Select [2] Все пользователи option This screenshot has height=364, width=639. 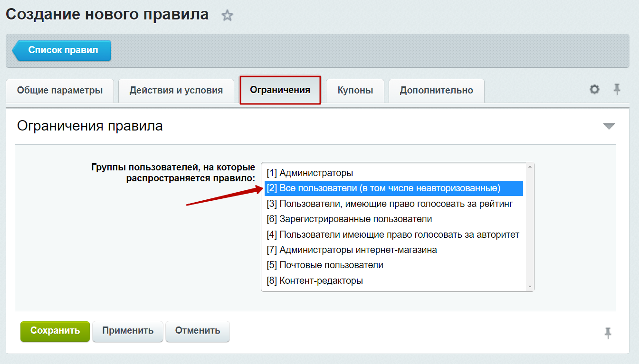[393, 188]
